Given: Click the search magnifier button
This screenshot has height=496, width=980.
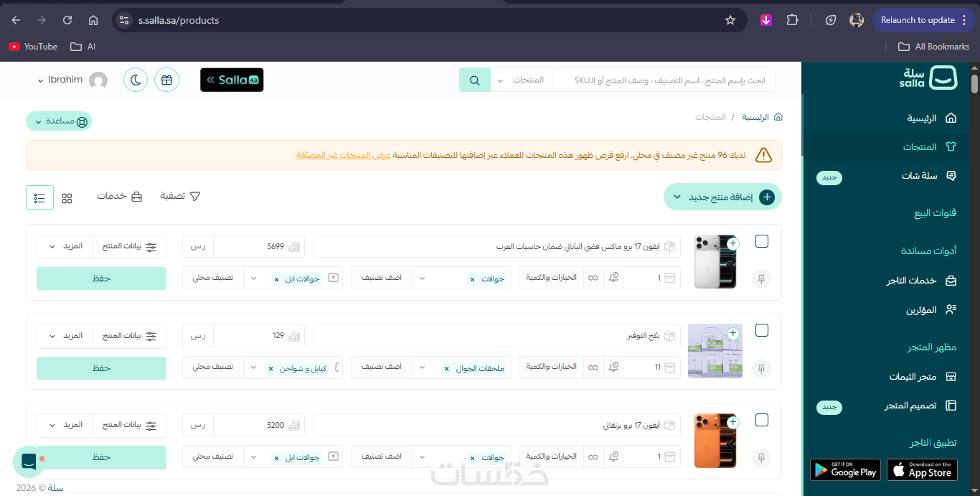Looking at the screenshot, I should [x=474, y=80].
